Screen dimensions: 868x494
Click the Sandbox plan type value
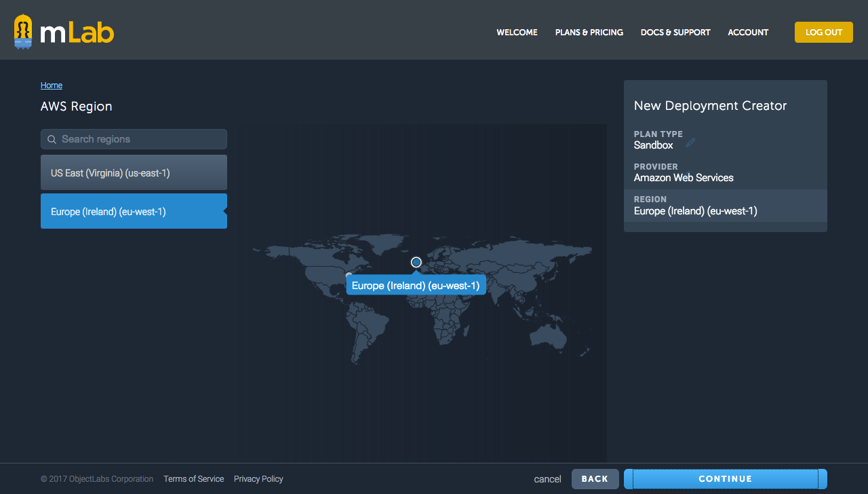[654, 145]
